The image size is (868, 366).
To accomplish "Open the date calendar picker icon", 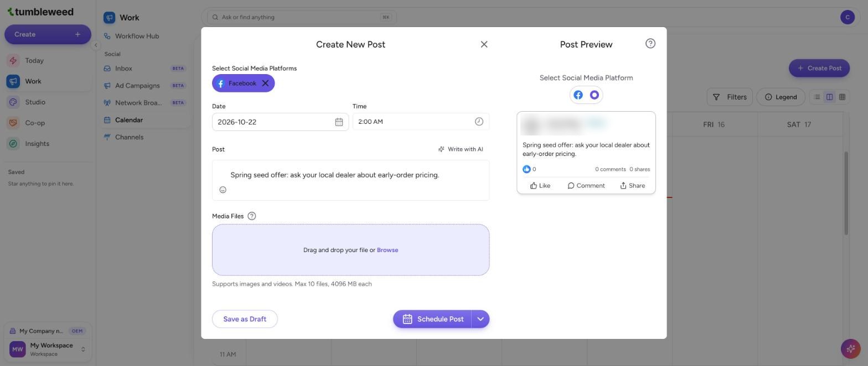I will [339, 122].
